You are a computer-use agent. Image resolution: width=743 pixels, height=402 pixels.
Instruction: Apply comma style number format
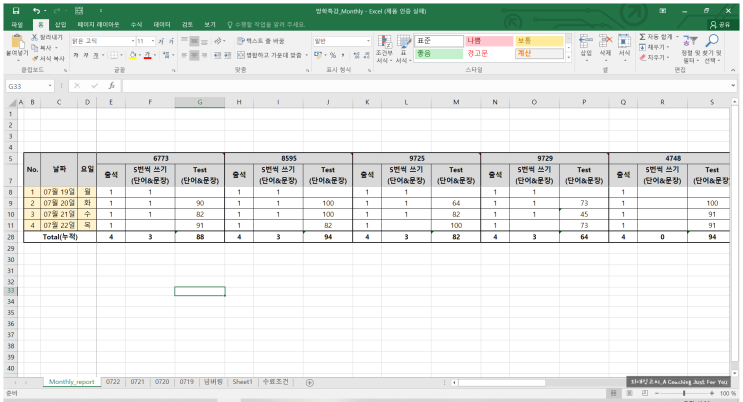[343, 55]
